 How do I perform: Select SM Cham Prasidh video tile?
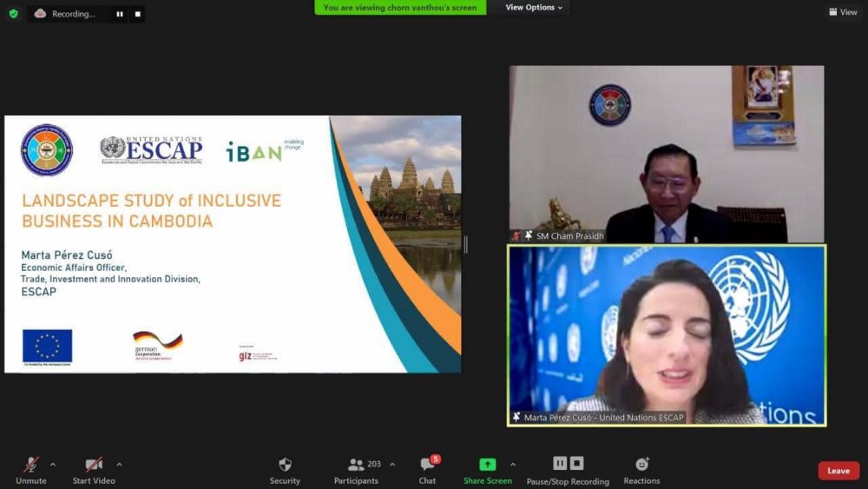pos(666,154)
